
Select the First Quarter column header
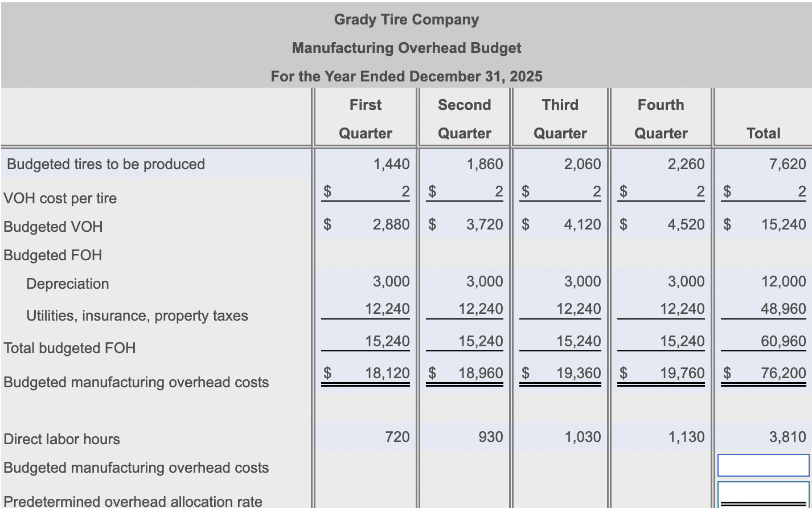pos(365,118)
